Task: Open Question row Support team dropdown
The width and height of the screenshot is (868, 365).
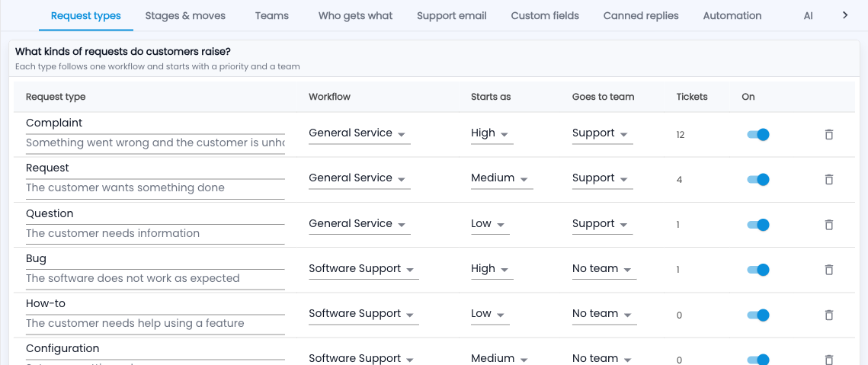Action: pyautogui.click(x=602, y=224)
